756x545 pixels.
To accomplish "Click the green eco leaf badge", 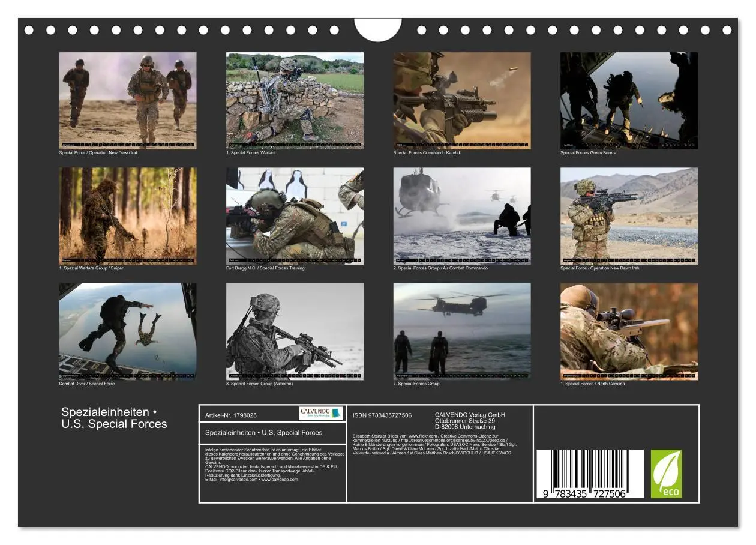I will (666, 474).
